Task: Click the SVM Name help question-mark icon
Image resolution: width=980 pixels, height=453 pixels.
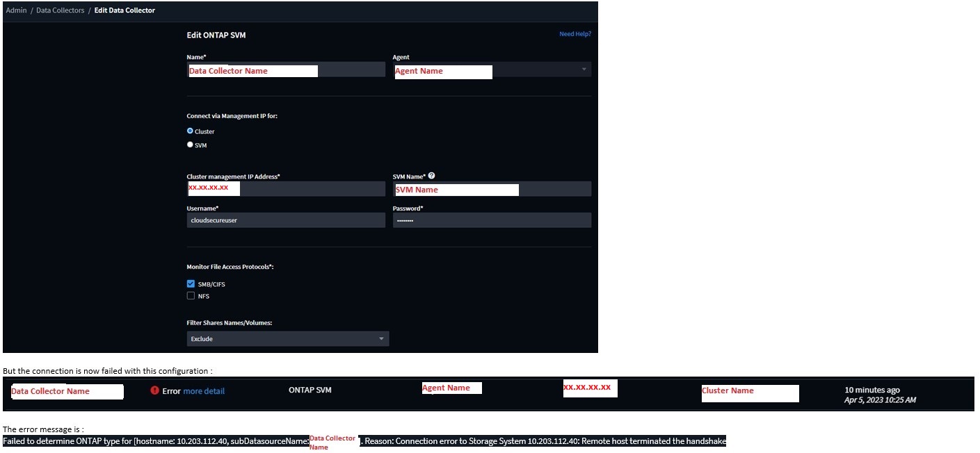Action: tap(432, 176)
